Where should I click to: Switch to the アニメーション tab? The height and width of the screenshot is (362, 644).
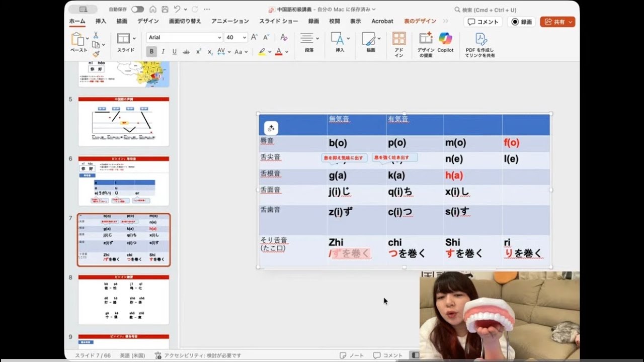(x=230, y=21)
